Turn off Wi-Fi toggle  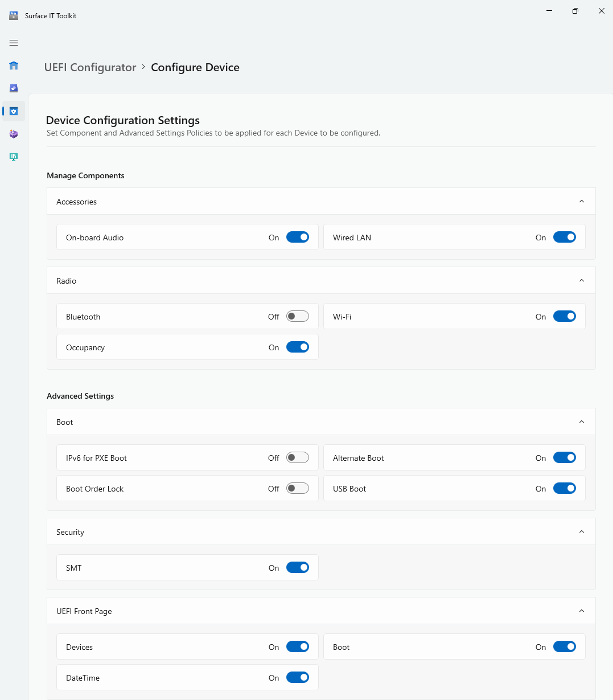tap(564, 316)
